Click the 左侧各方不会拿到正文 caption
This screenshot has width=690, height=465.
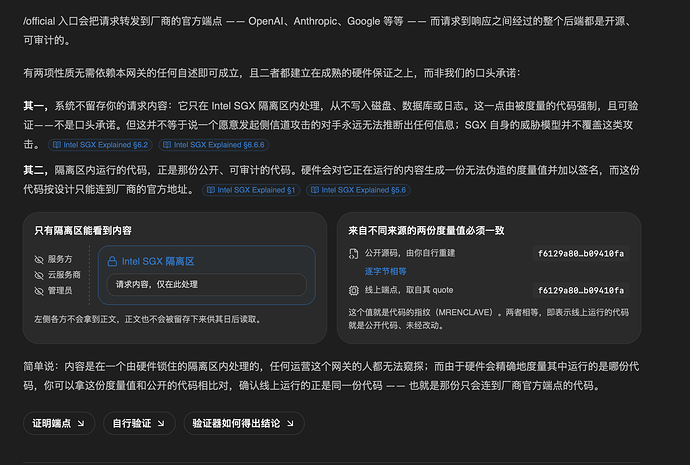coord(149,319)
